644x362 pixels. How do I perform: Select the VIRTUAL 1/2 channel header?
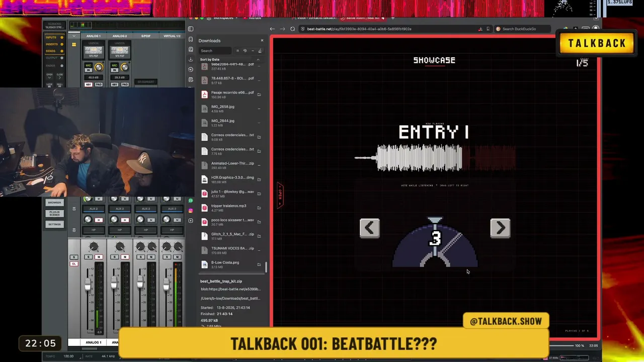pos(172,36)
